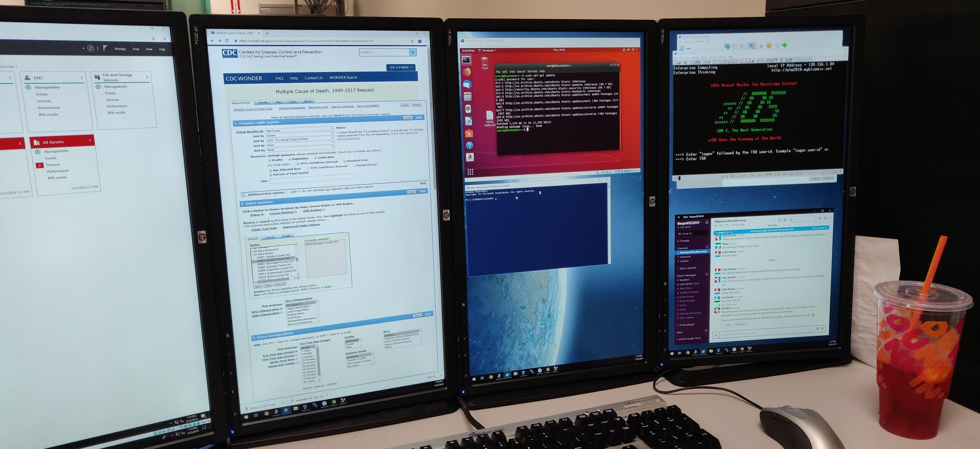Open the Group Results By dropdown

299,130
